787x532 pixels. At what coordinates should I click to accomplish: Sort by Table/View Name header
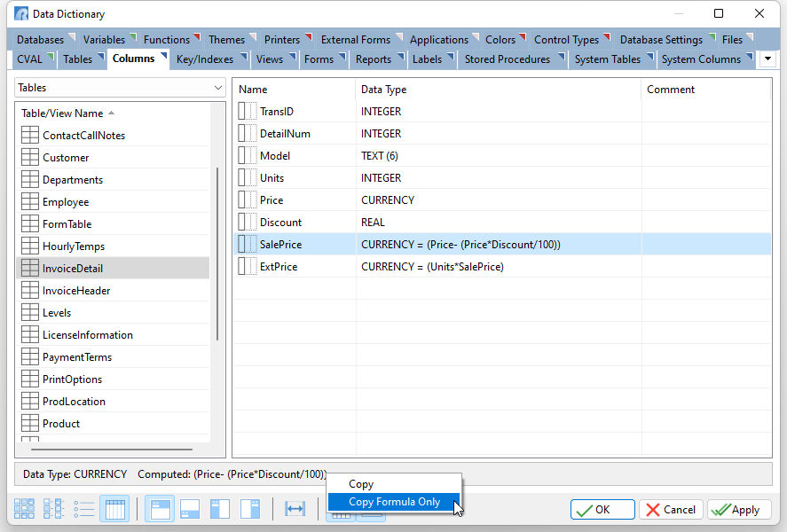pos(62,113)
